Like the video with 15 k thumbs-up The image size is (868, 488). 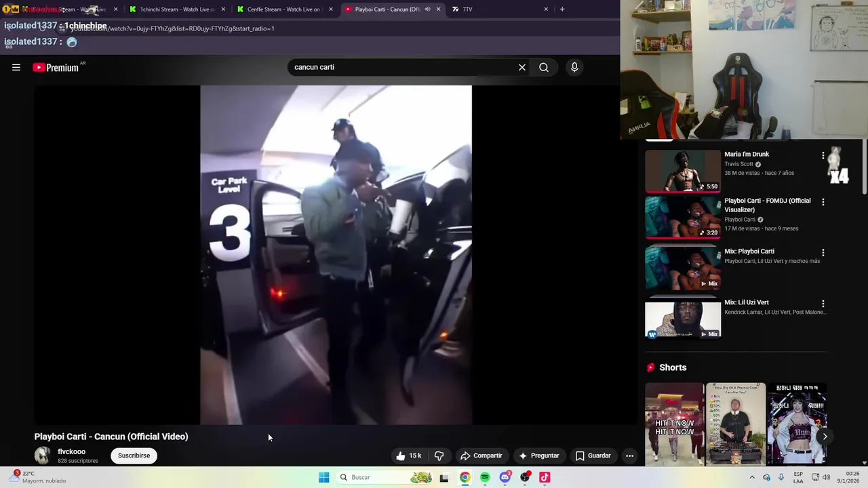pyautogui.click(x=409, y=455)
